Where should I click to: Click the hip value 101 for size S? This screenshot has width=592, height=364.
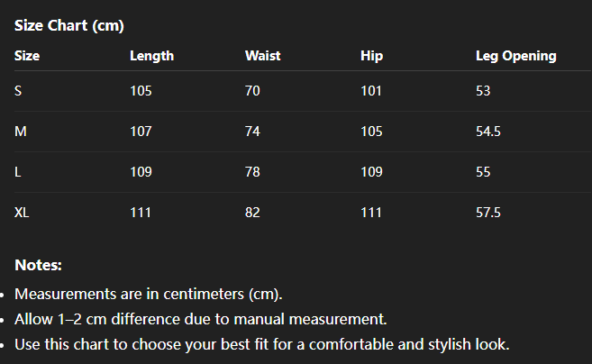coord(370,91)
